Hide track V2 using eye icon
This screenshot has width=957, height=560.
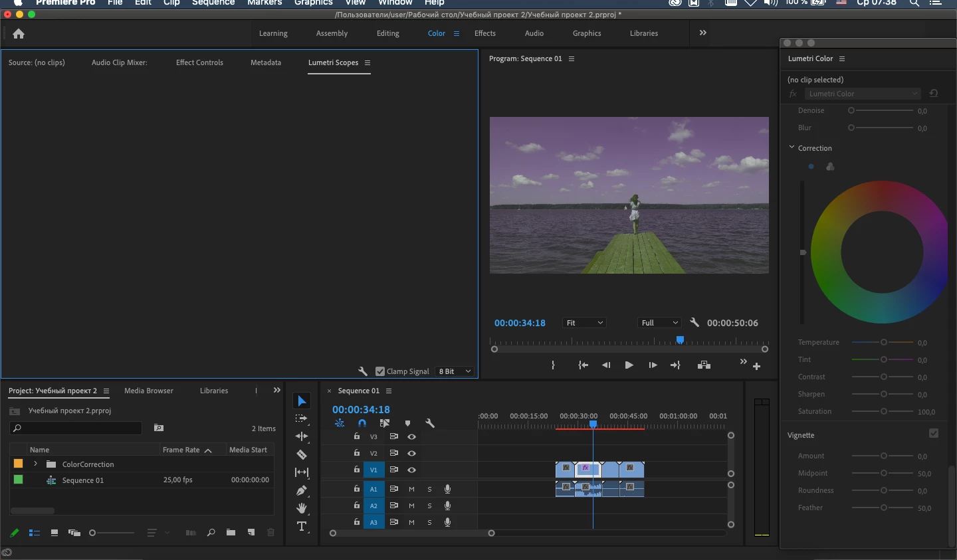pyautogui.click(x=412, y=453)
